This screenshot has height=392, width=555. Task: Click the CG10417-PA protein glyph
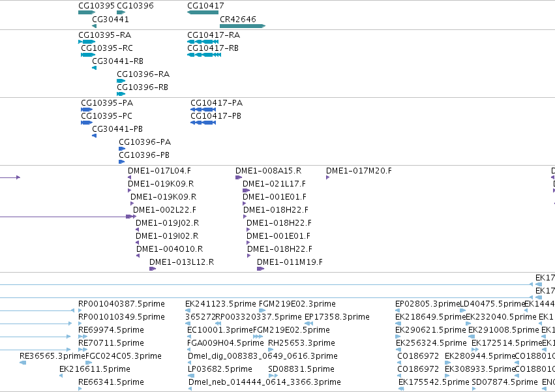coord(203,110)
